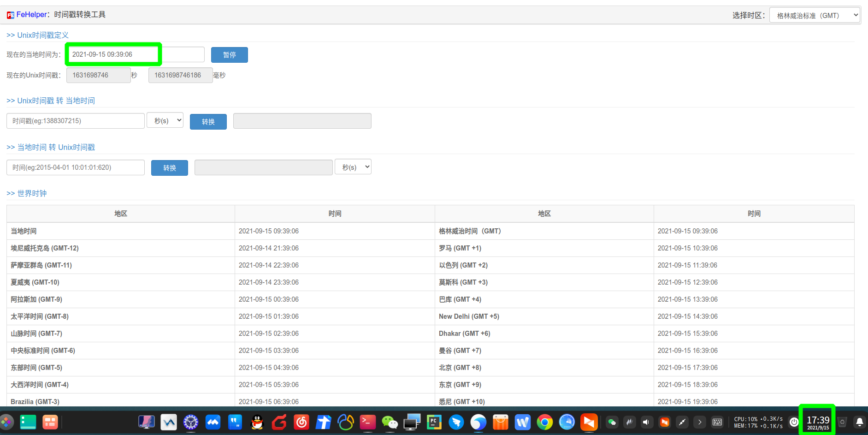Click 转换 next to the timestamp input

coord(208,121)
